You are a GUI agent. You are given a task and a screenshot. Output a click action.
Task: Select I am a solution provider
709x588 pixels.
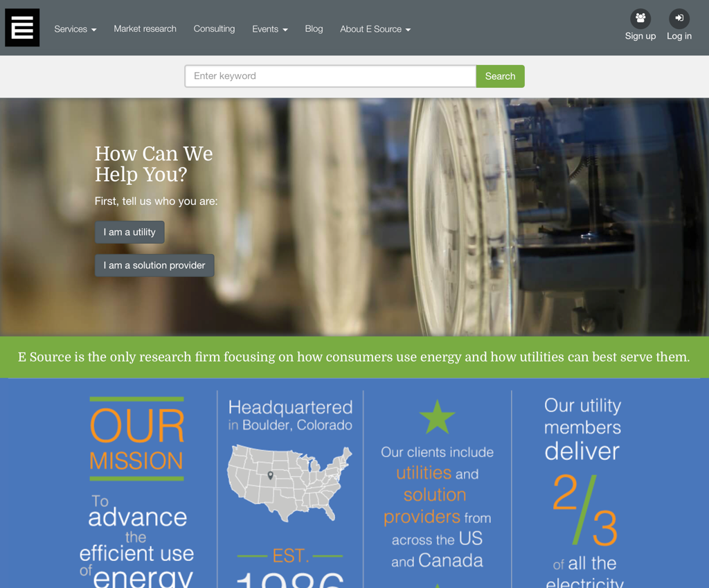tap(154, 265)
